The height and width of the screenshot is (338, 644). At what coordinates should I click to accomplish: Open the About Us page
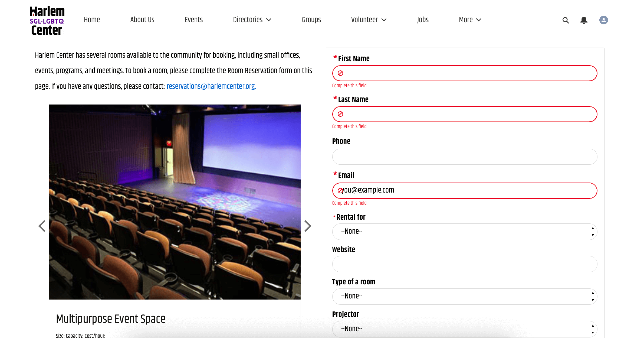click(142, 20)
